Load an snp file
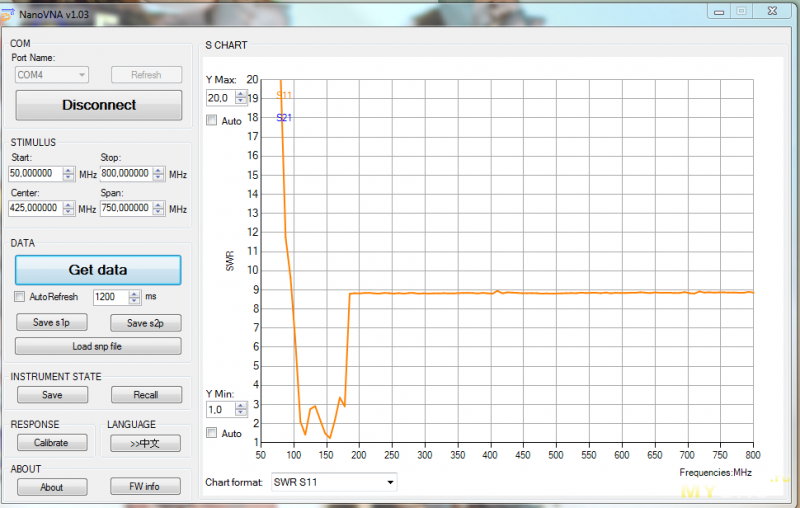This screenshot has width=800, height=508. pyautogui.click(x=98, y=346)
